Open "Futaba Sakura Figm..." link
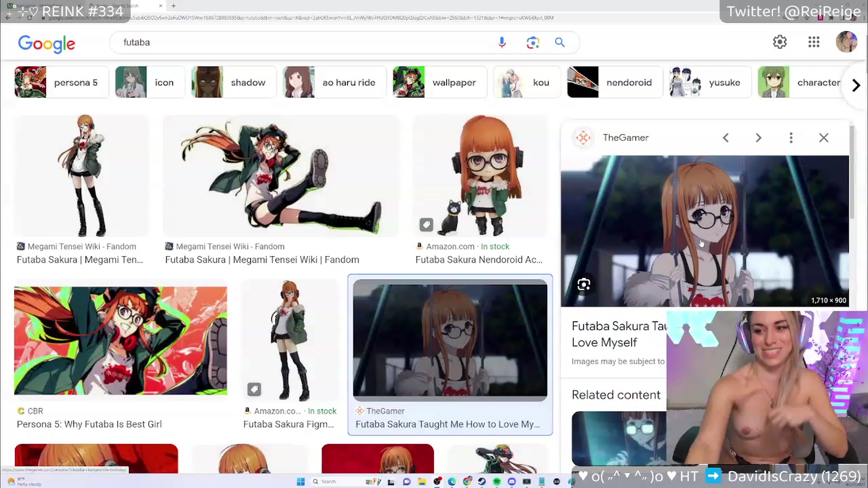868x488 pixels. click(x=288, y=424)
